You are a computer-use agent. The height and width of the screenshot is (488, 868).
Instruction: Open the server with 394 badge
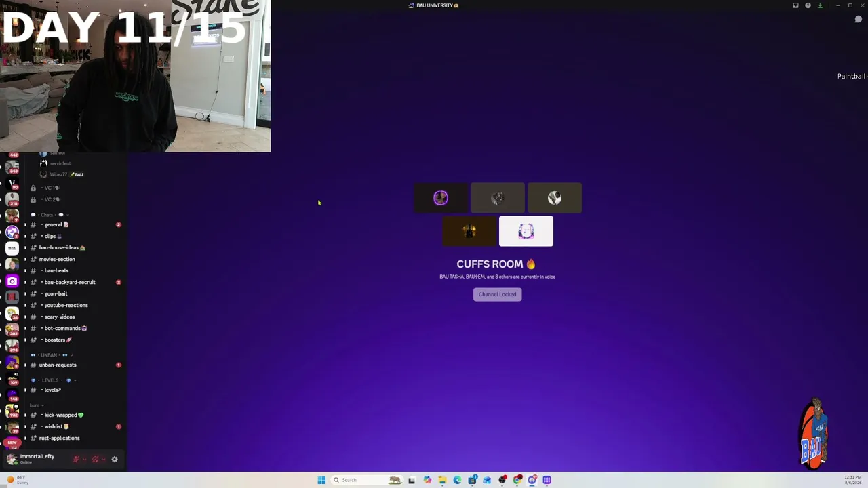[x=12, y=346]
